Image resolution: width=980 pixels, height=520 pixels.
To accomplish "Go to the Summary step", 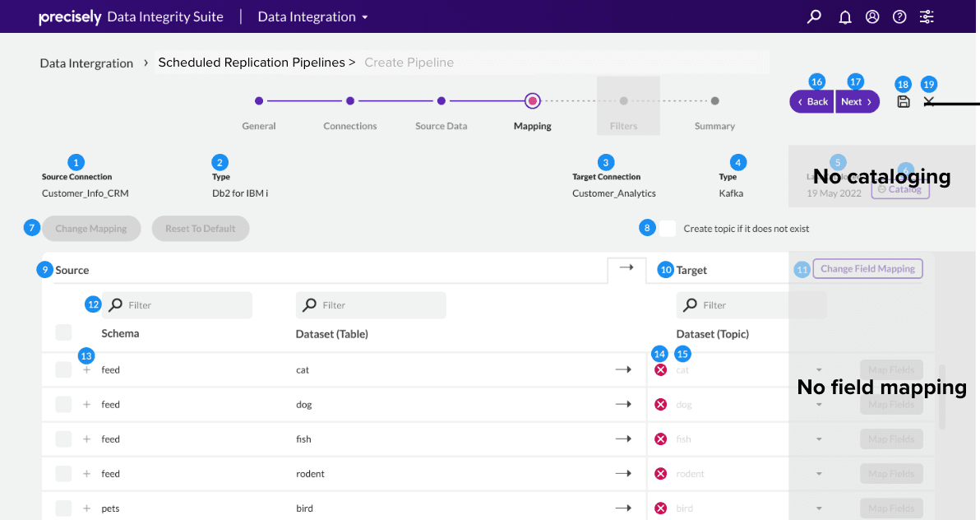I will pyautogui.click(x=715, y=100).
